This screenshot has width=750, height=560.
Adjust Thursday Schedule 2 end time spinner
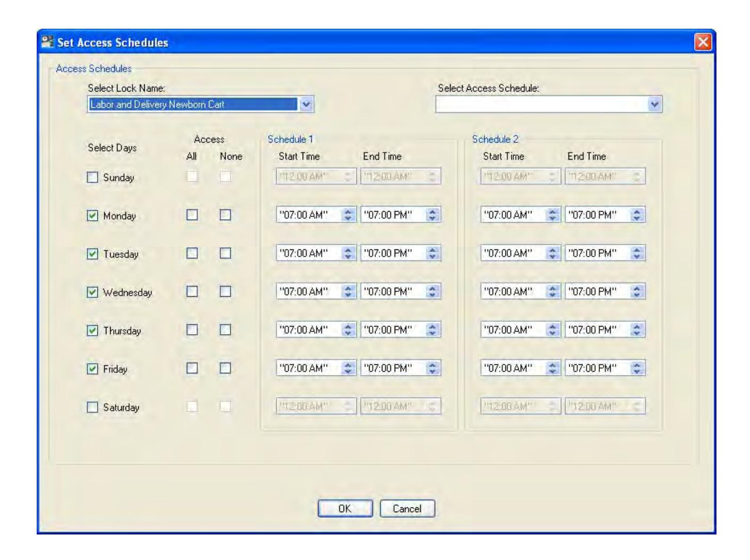click(637, 330)
